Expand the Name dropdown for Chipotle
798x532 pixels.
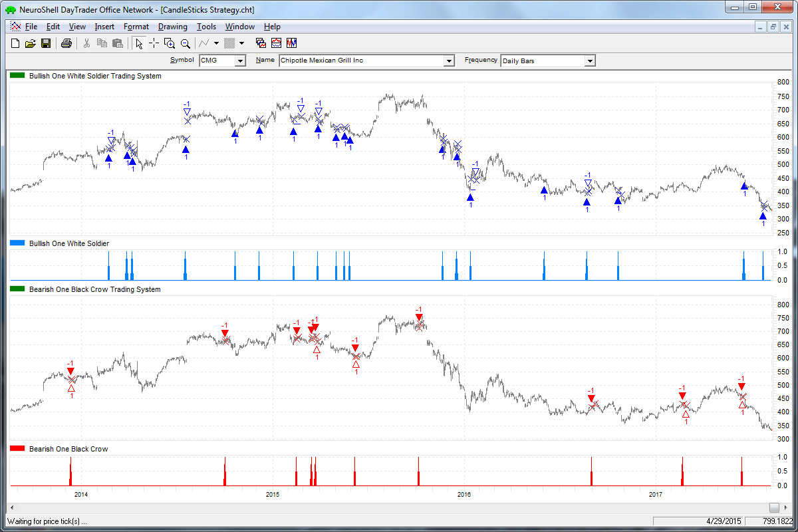coord(448,61)
